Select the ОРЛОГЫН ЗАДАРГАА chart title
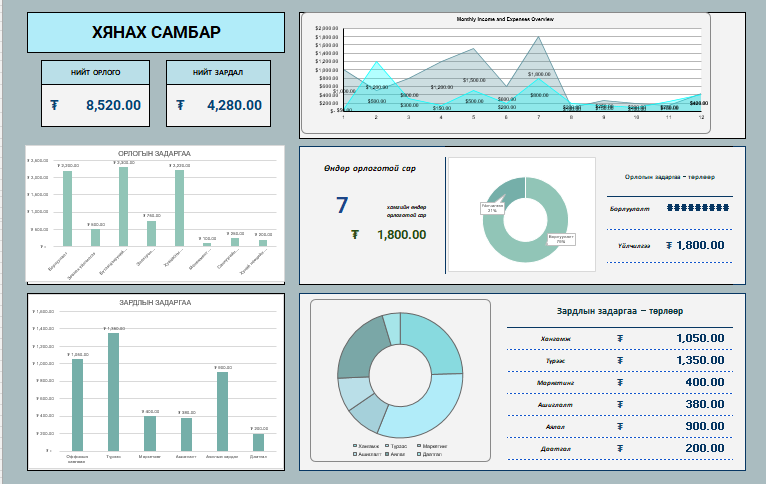 click(154, 153)
